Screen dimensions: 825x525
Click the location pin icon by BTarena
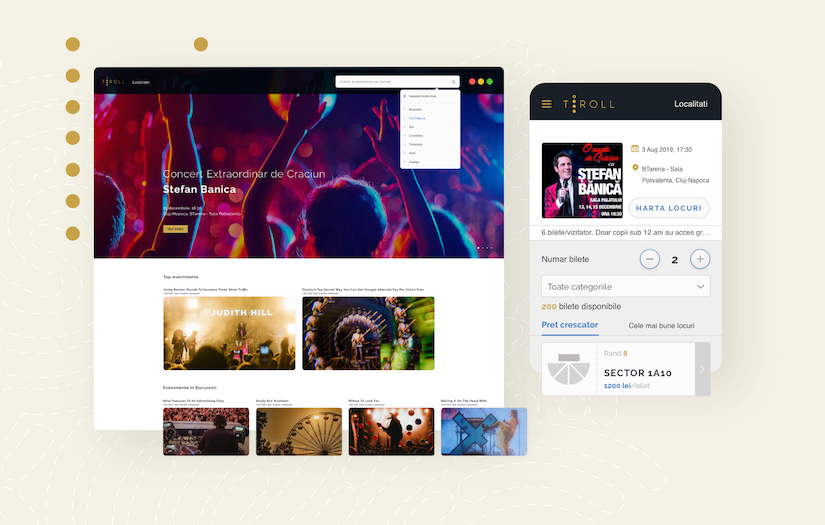pyautogui.click(x=635, y=168)
